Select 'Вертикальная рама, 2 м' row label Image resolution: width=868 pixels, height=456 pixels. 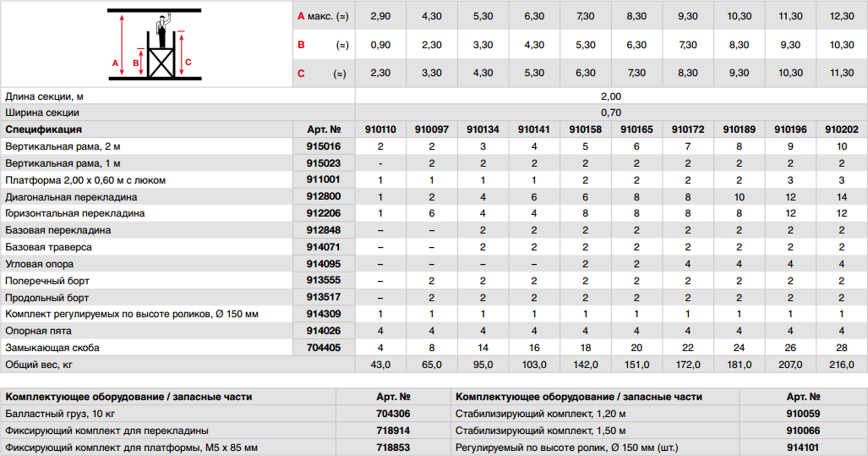click(x=63, y=146)
